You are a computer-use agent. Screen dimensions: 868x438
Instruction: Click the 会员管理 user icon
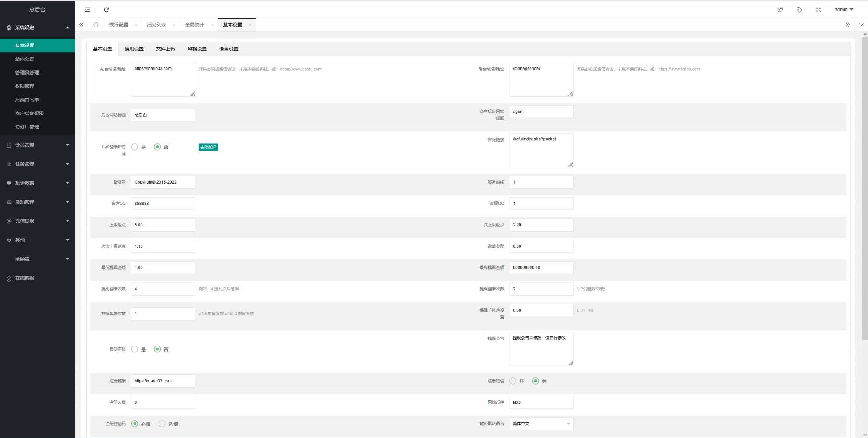9,145
